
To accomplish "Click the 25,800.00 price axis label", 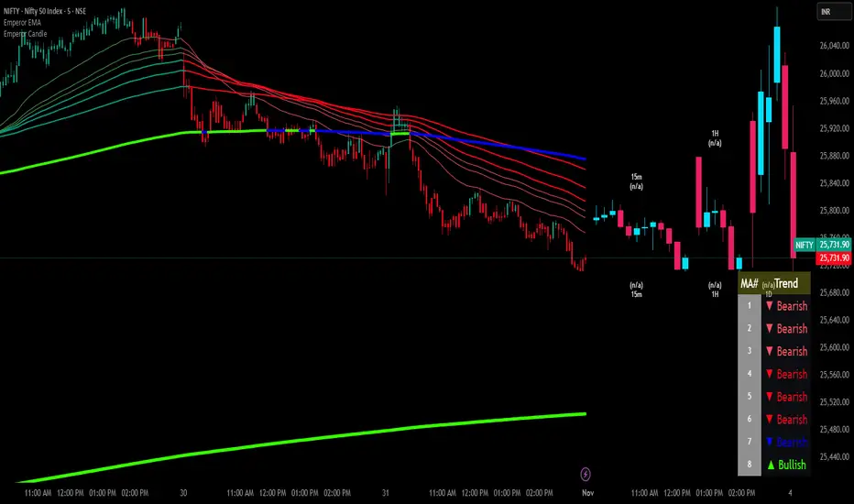I will pyautogui.click(x=835, y=211).
